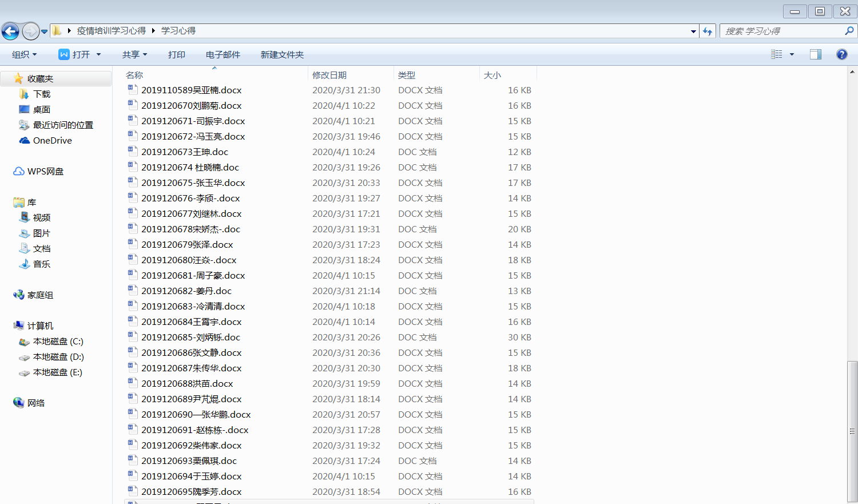Select file 2019120685-刘炳铄.doc

pos(190,338)
